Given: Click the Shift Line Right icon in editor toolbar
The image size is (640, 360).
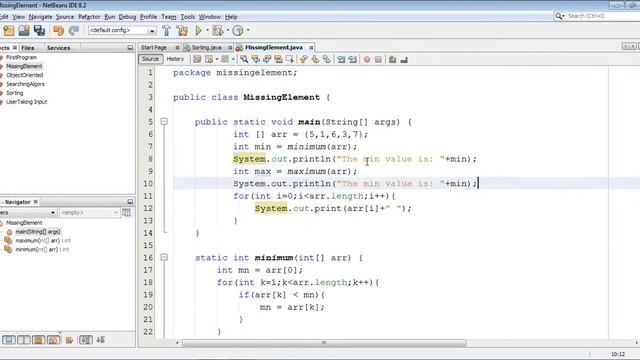Looking at the screenshot, I should [x=353, y=60].
